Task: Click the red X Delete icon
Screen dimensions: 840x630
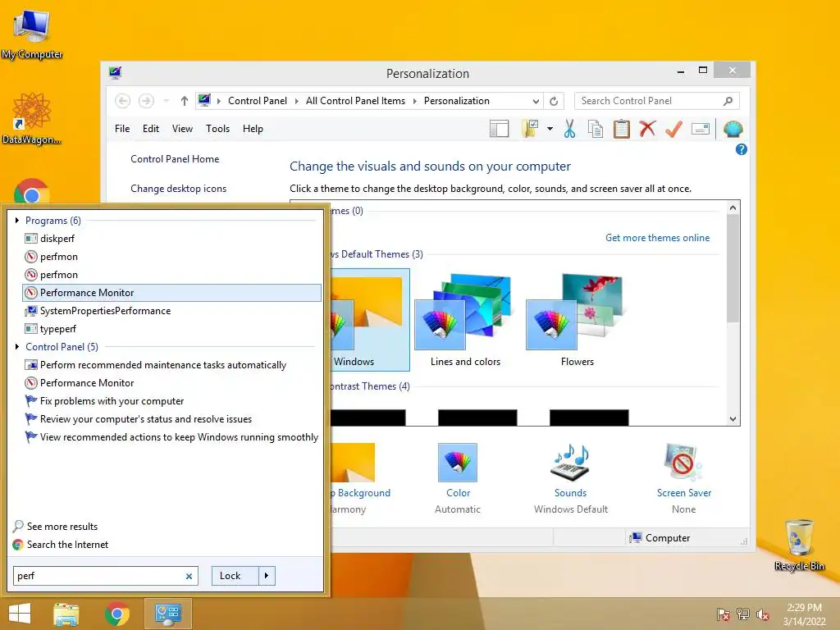Action: click(648, 129)
